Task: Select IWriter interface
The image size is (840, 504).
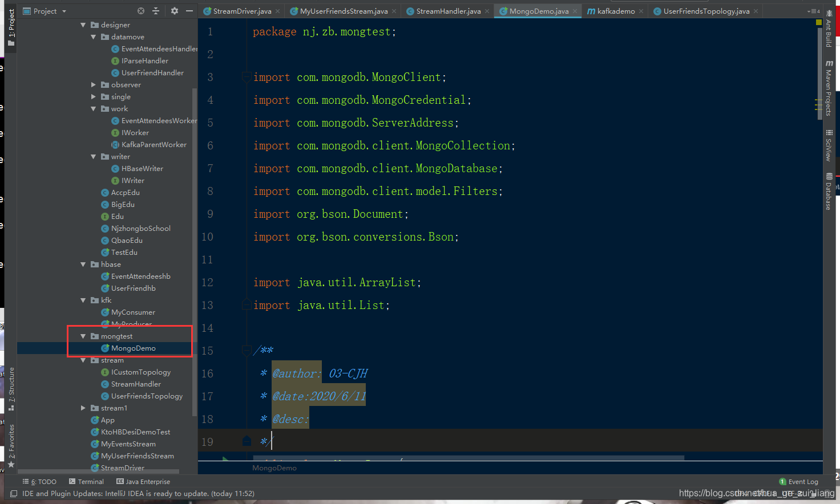Action: coord(128,181)
